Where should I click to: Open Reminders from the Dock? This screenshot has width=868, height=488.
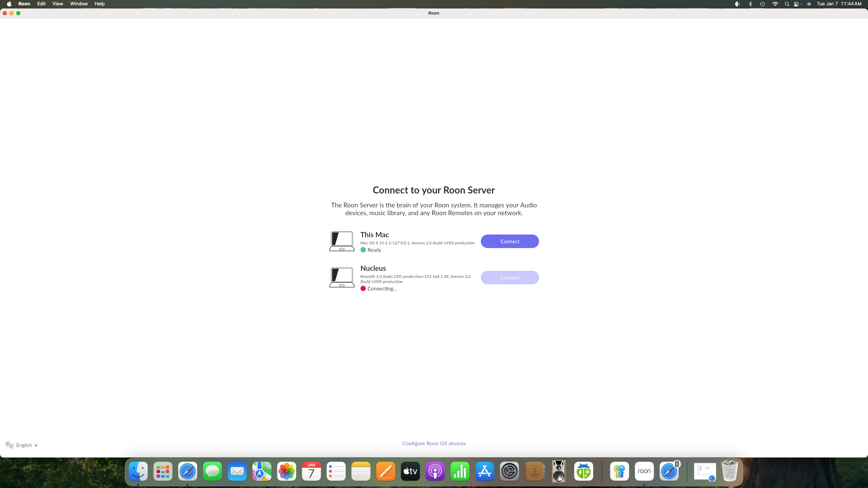(336, 471)
